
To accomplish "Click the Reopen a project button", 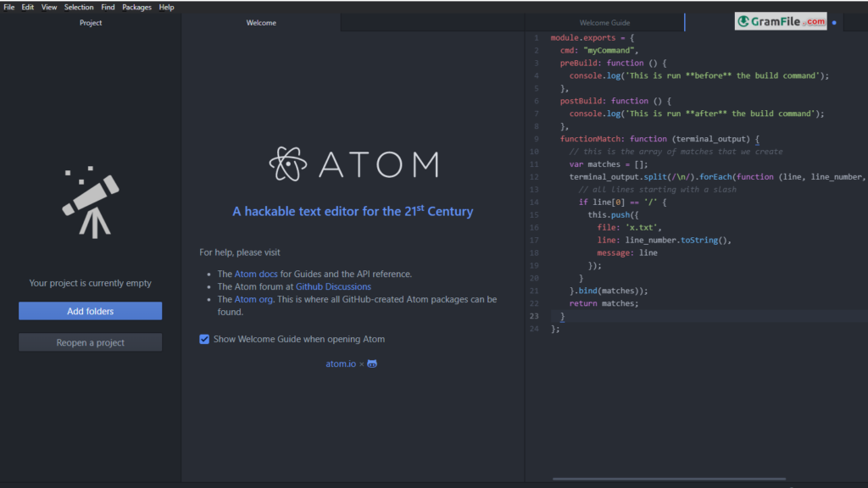I will [90, 342].
